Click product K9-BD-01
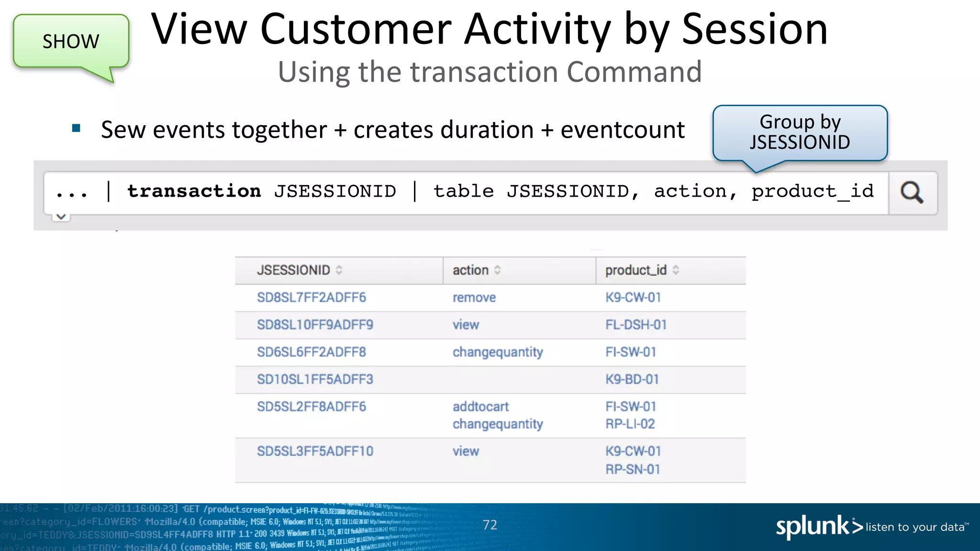The width and height of the screenshot is (980, 551). click(x=632, y=379)
